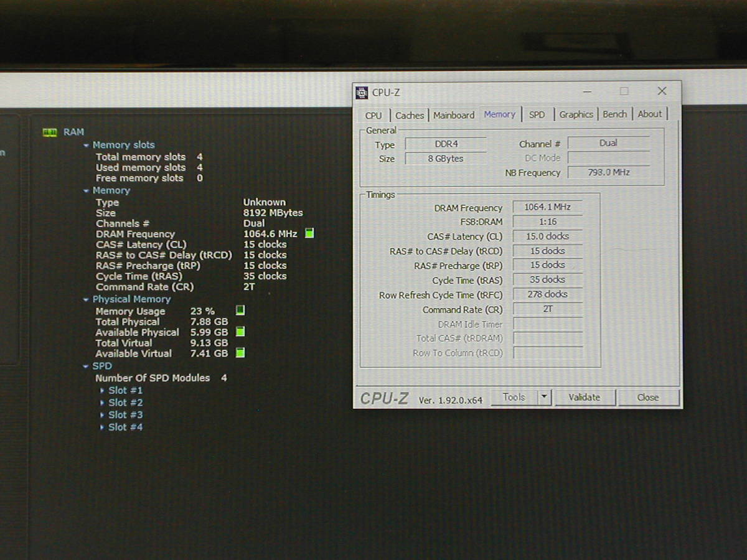Viewport: 747px width, 560px height.
Task: Open the Caches tab
Action: click(x=410, y=115)
